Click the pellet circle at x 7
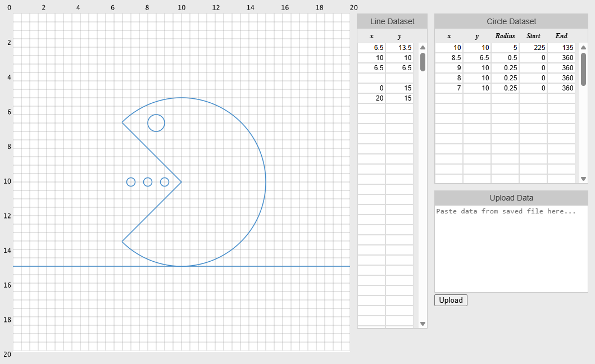 [131, 182]
